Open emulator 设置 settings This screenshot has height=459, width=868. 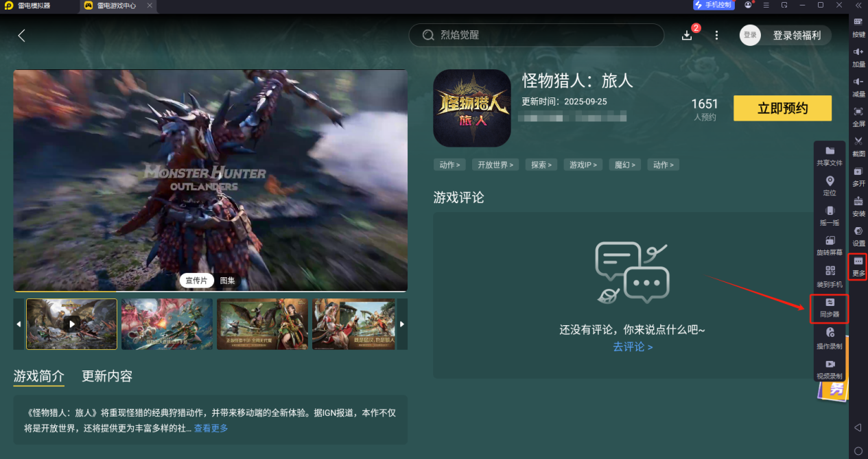pyautogui.click(x=858, y=236)
